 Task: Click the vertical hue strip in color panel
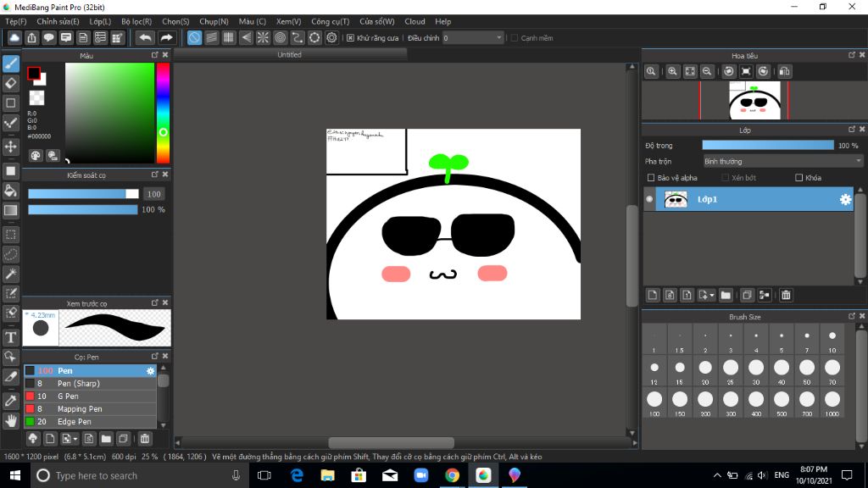(x=163, y=113)
